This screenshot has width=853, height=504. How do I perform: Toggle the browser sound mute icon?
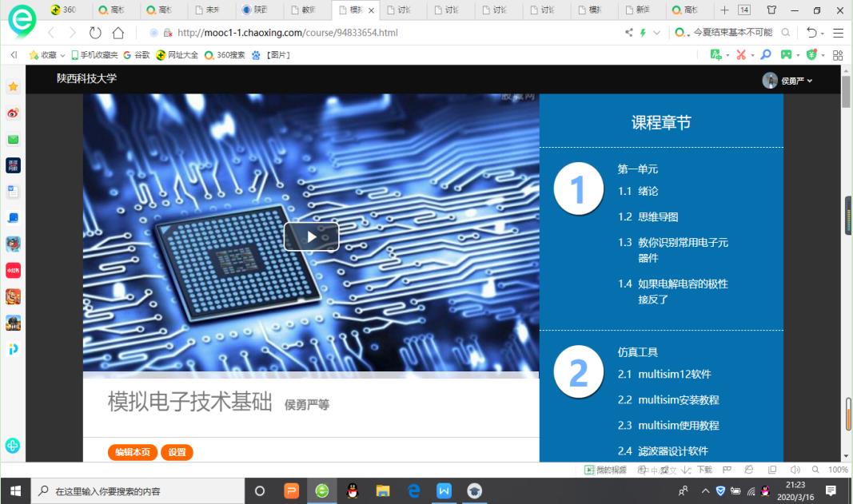coord(795,470)
